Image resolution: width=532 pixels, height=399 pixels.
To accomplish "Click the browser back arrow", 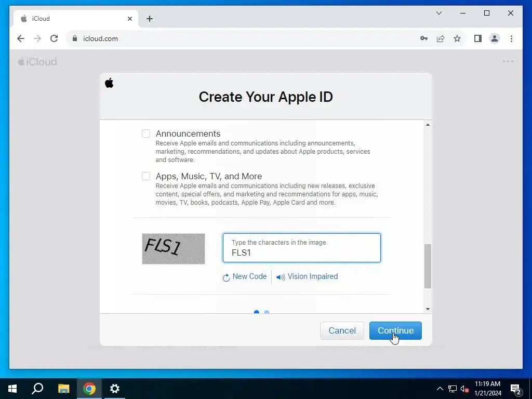I will click(21, 38).
